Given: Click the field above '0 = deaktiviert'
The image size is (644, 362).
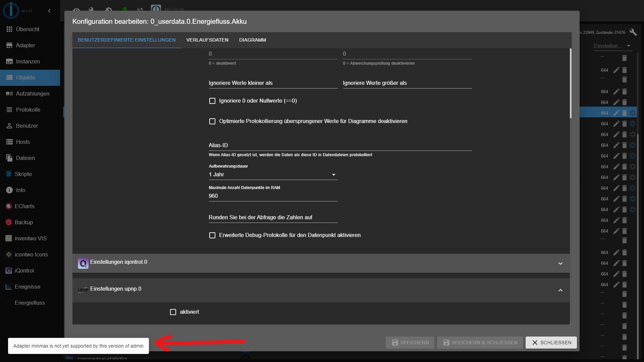Looking at the screenshot, I should (x=273, y=54).
